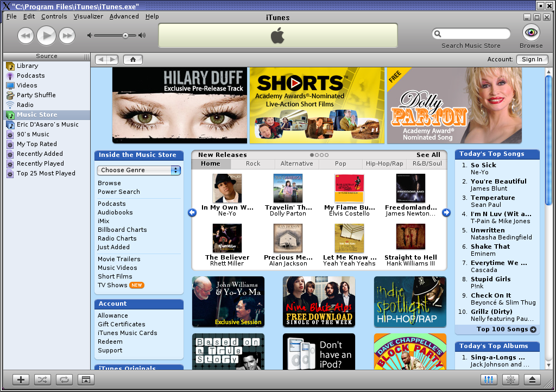This screenshot has height=392, width=556.
Task: Switch to the Alternative tab in New Releases
Action: pos(297,164)
